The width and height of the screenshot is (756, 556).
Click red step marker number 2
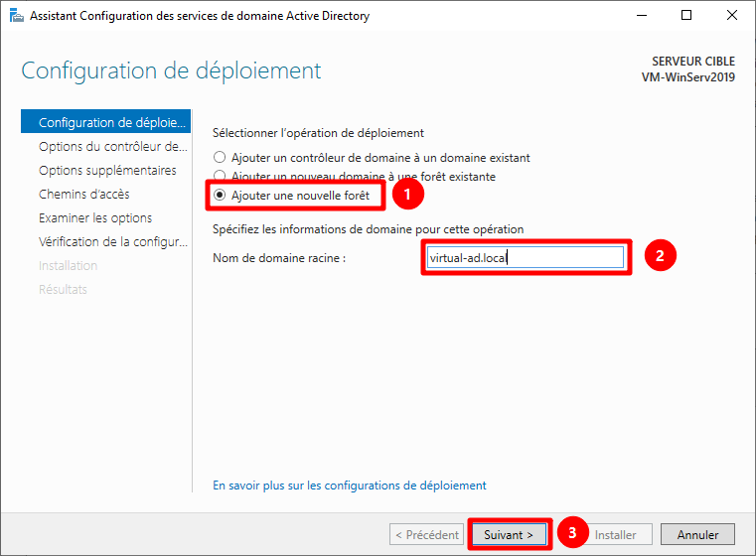pyautogui.click(x=660, y=255)
